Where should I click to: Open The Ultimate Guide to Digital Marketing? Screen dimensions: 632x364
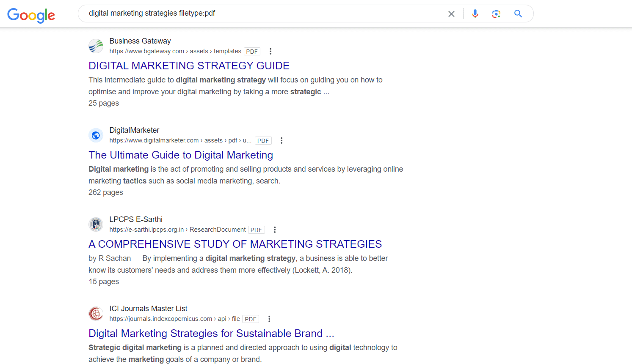[181, 155]
